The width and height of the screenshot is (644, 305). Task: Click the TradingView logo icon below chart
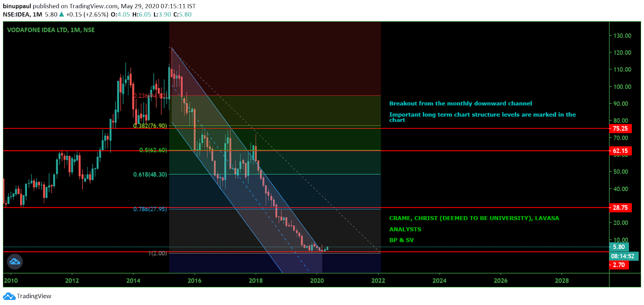pos(9,296)
